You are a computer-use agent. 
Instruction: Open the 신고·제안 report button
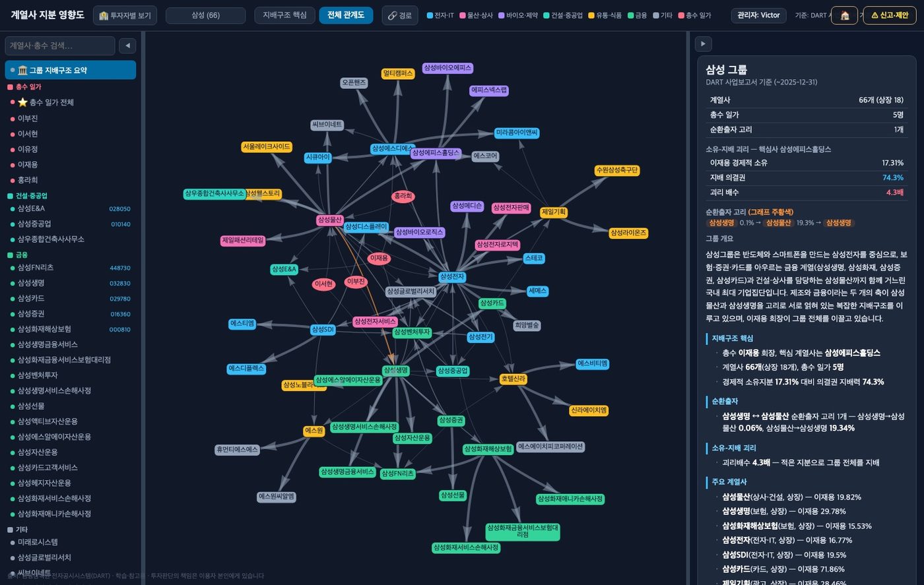890,15
